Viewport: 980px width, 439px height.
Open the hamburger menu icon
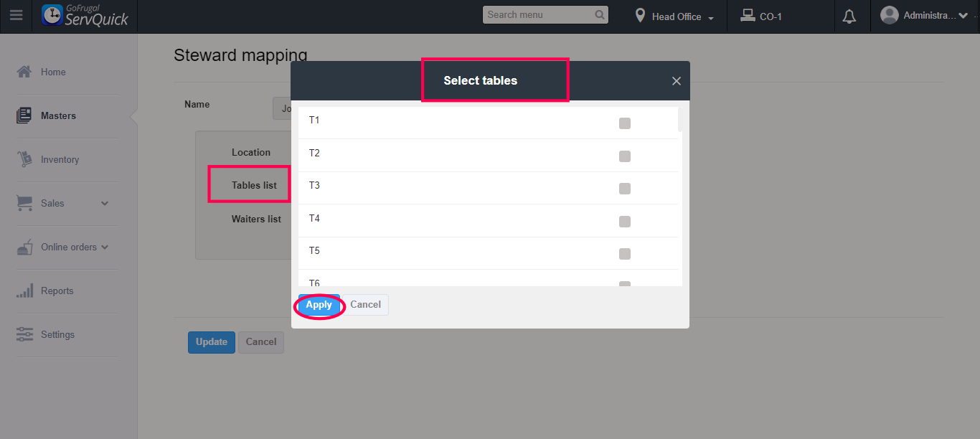[16, 15]
